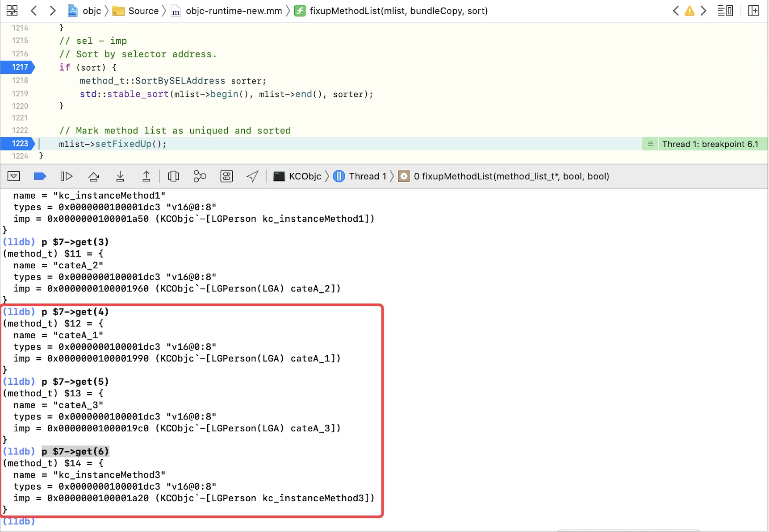Open the Source folder breadcrumb

[136, 11]
